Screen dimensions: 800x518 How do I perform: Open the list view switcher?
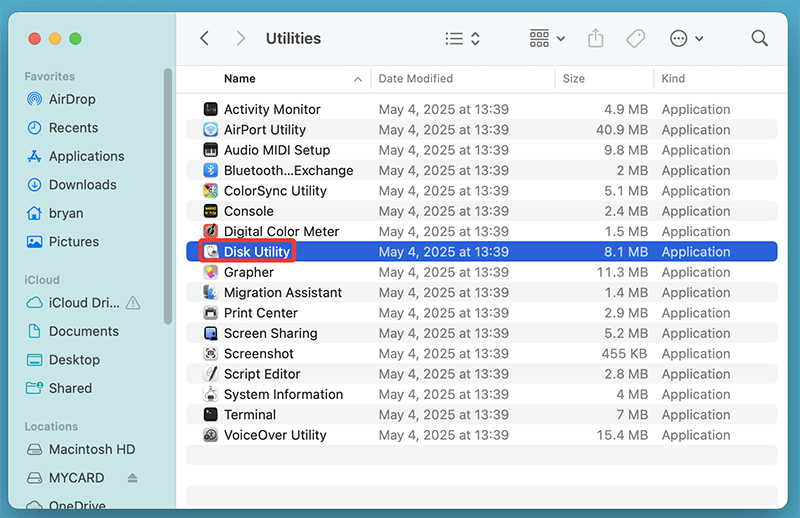(462, 39)
